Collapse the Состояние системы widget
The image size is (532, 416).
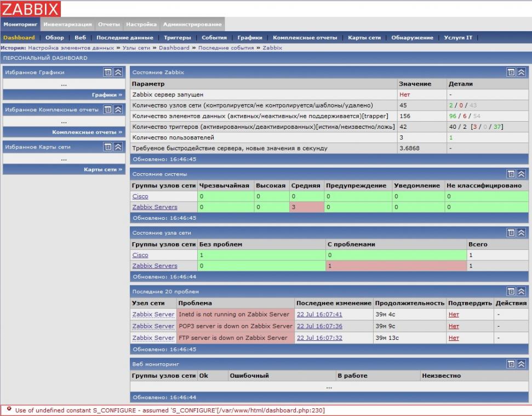(x=521, y=174)
